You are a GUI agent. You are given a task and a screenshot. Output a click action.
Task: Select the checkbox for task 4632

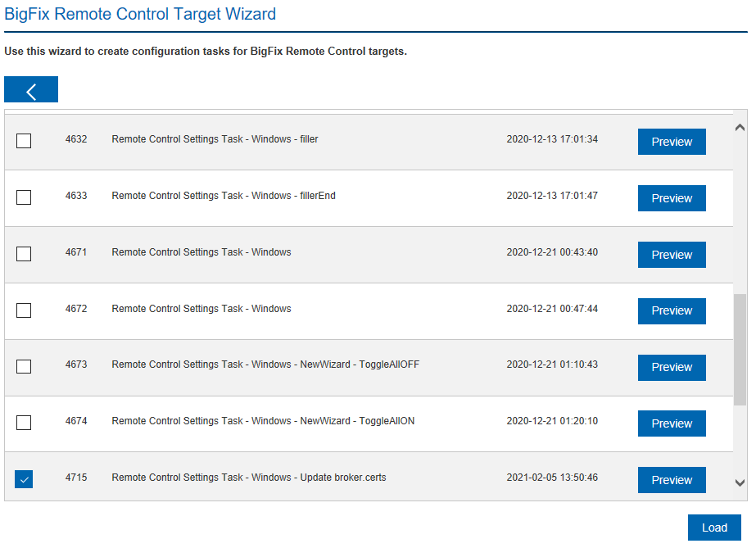tap(24, 141)
